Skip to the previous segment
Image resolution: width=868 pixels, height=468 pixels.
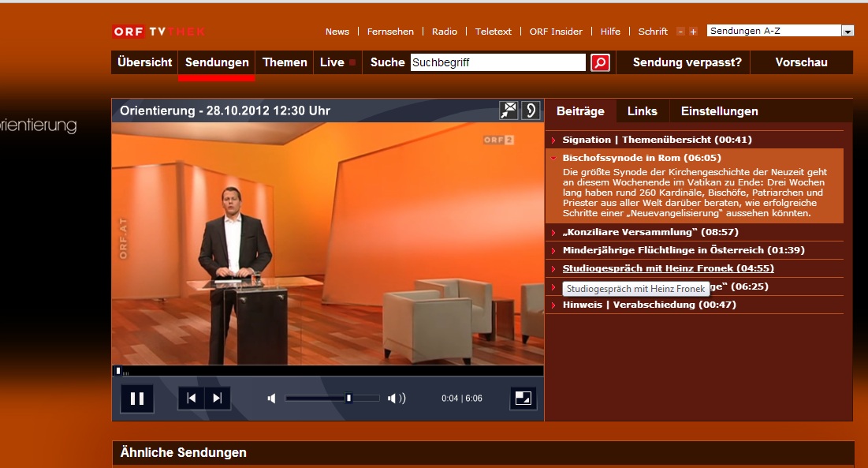point(192,399)
